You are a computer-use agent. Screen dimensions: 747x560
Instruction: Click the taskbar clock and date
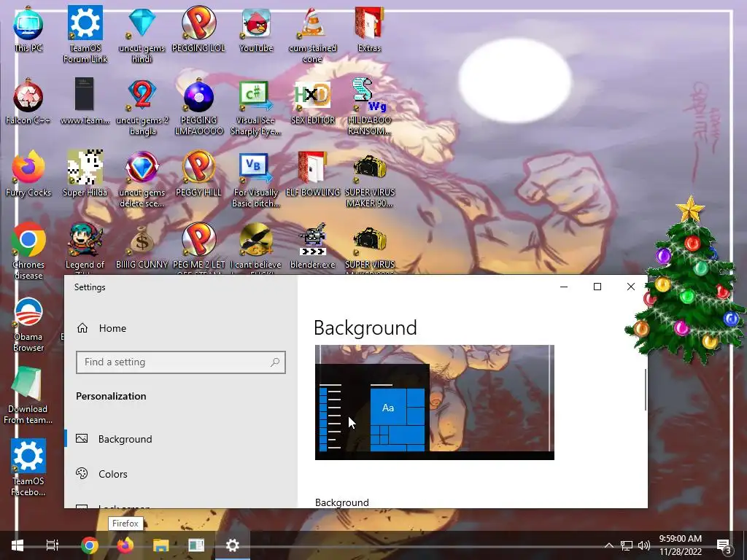(x=681, y=545)
